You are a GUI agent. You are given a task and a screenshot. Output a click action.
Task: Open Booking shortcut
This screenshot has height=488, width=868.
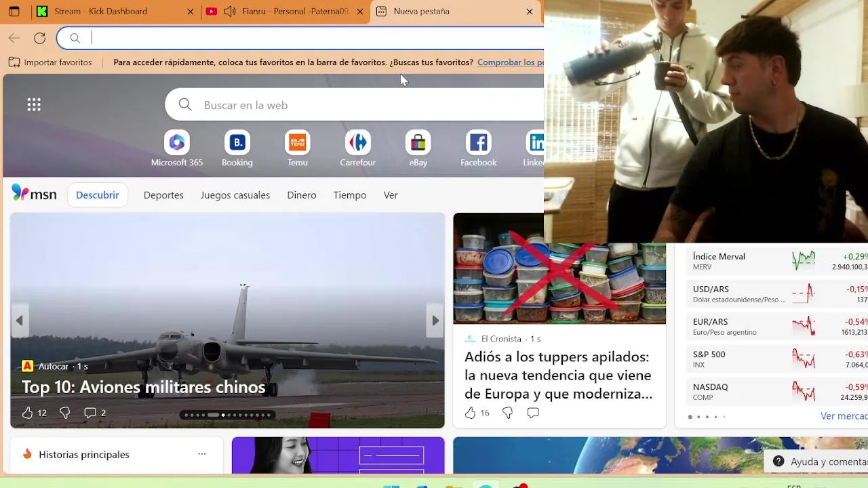(237, 148)
